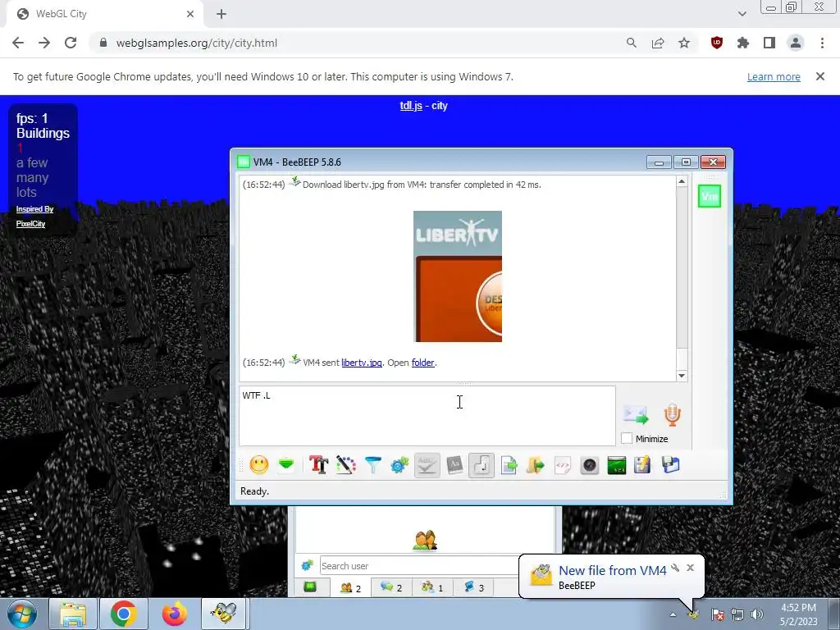The image size is (840, 630).
Task: Click Learn more in Chrome update bar
Action: pos(774,76)
